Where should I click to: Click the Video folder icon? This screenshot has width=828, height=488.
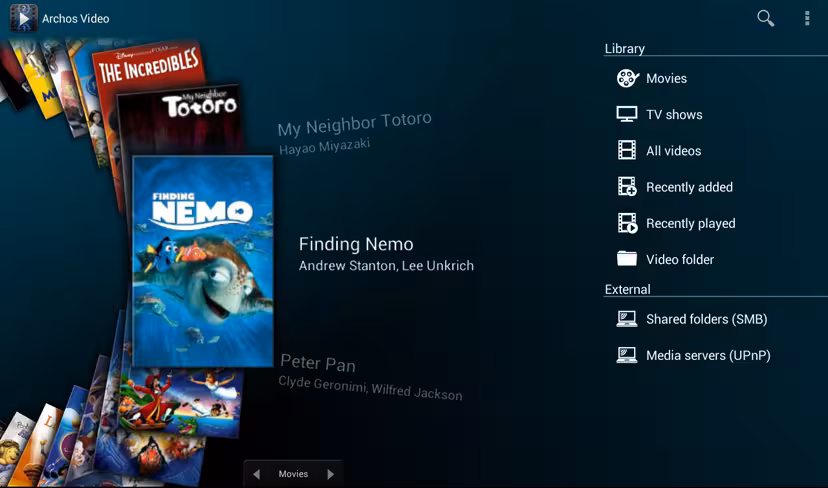pos(627,258)
